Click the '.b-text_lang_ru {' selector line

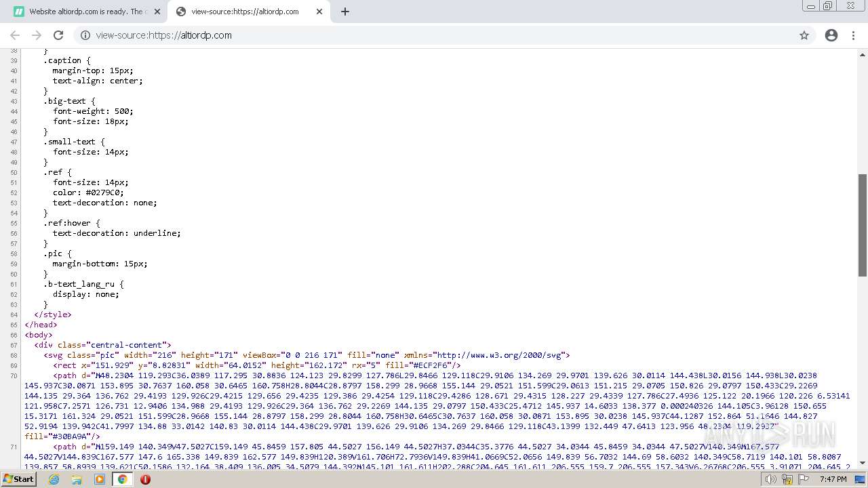point(83,284)
